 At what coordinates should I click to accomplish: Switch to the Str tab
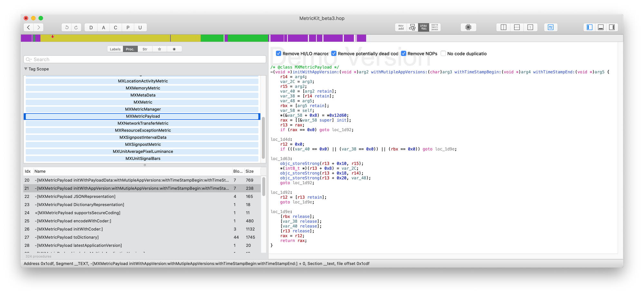pyautogui.click(x=145, y=49)
